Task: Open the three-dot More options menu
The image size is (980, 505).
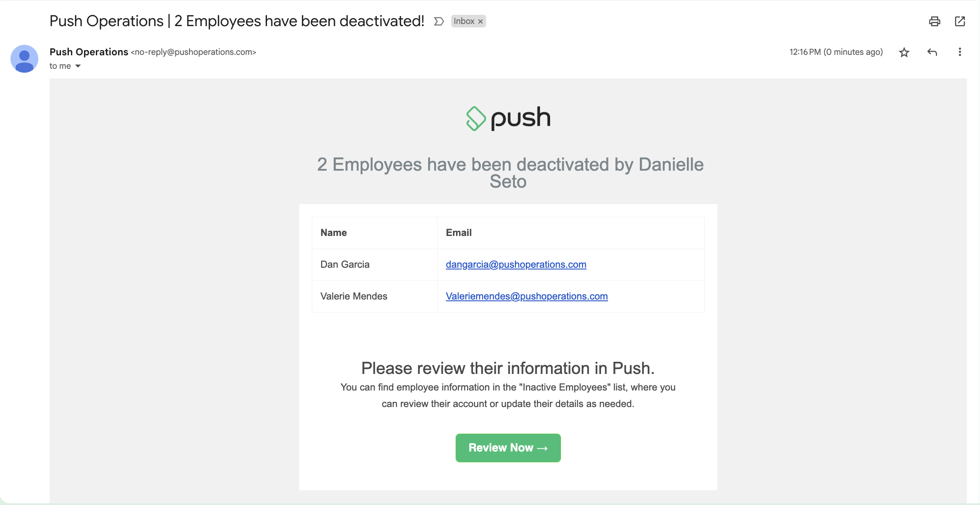Action: click(x=960, y=52)
